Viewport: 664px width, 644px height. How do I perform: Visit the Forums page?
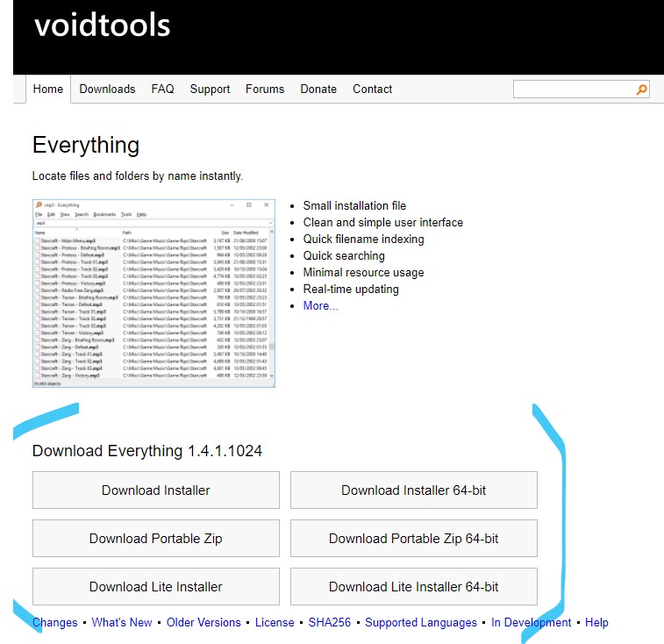point(265,89)
